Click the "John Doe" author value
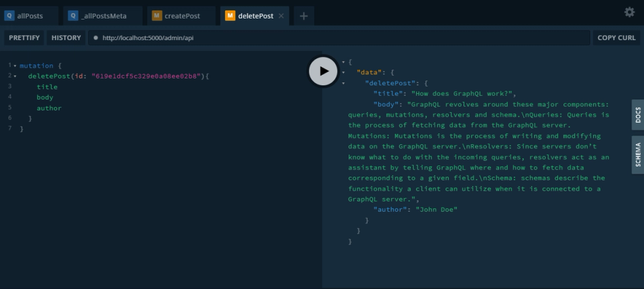Image resolution: width=644 pixels, height=289 pixels. (437, 210)
